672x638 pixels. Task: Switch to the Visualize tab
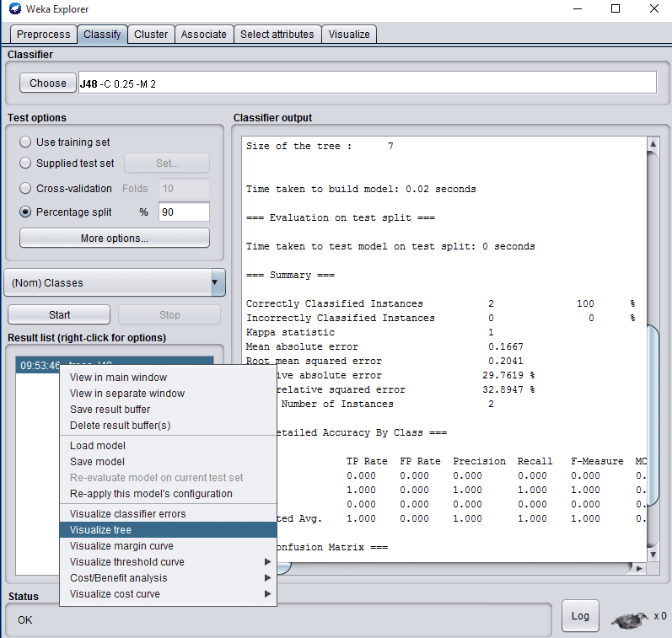tap(349, 35)
